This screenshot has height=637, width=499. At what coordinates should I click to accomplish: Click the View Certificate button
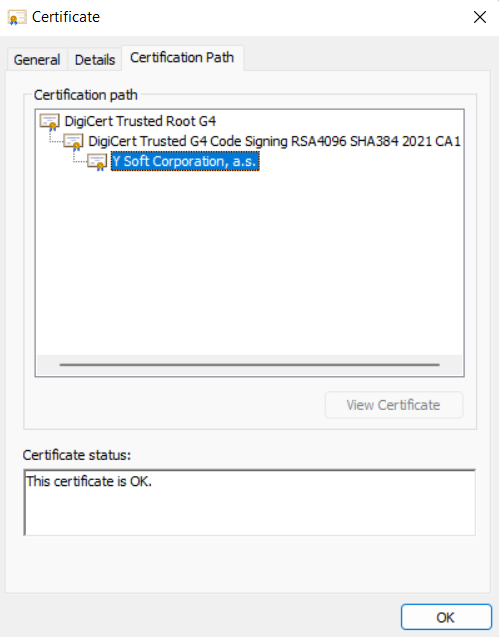(394, 405)
